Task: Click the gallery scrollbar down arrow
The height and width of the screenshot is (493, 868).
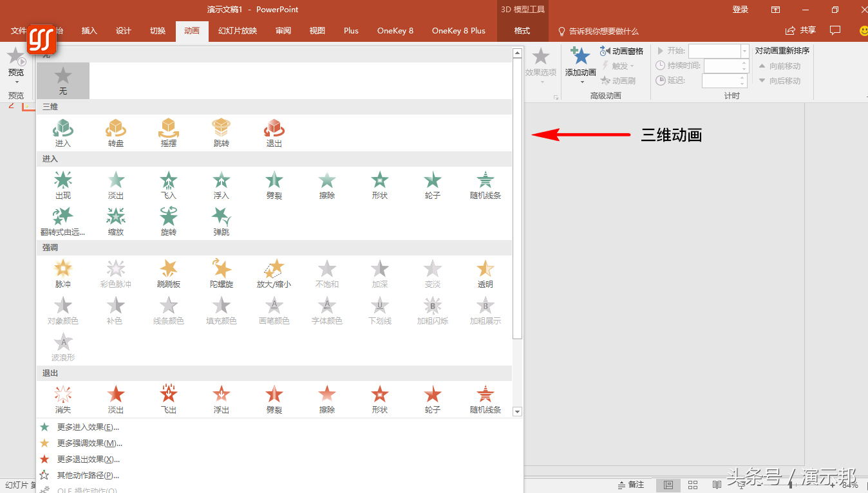Action: coord(517,411)
